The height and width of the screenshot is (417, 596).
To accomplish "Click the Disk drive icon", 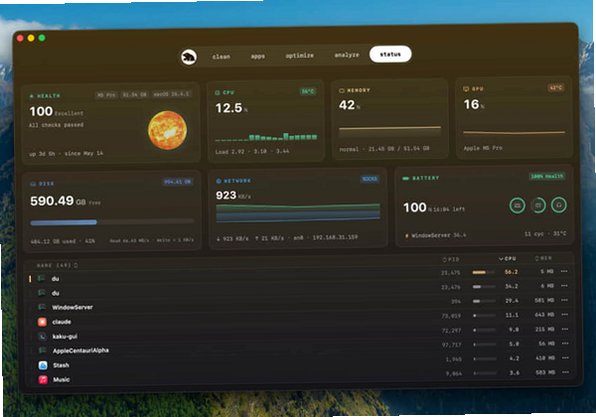I will [33, 184].
